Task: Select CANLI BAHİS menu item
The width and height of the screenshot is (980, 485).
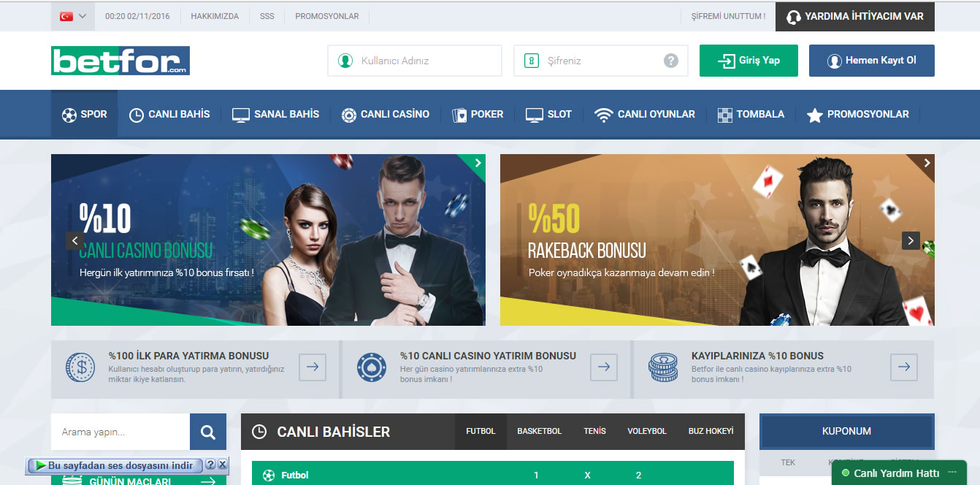Action: click(169, 114)
